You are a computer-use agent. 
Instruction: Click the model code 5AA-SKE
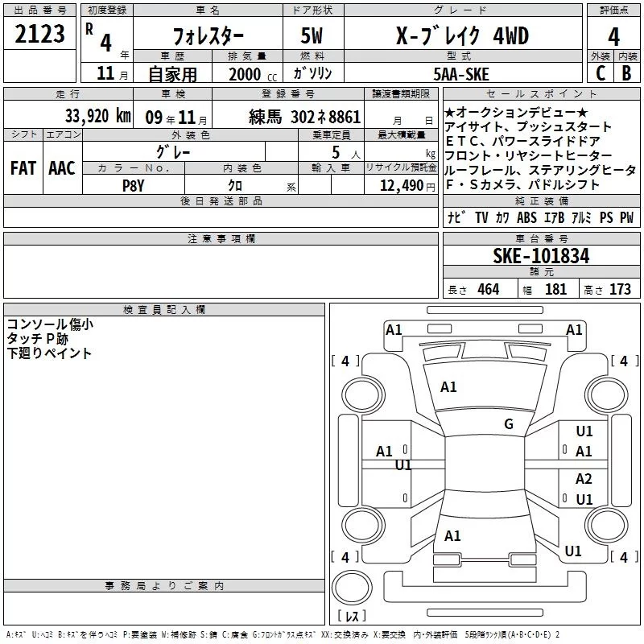[461, 74]
